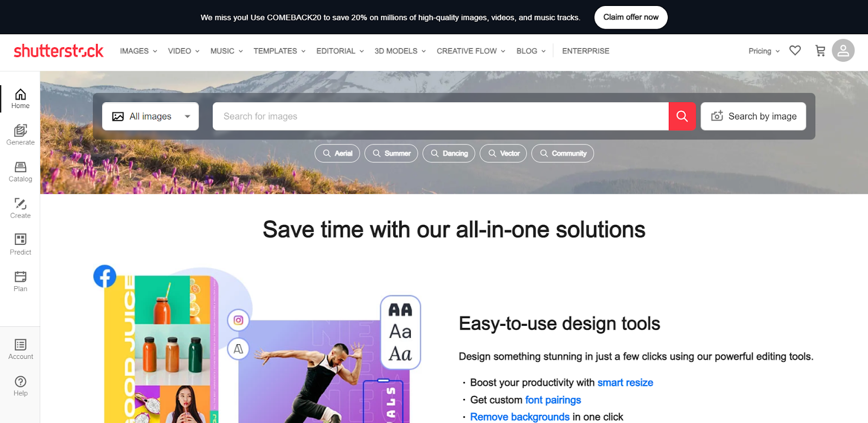Open the user profile avatar
The width and height of the screenshot is (868, 423).
(843, 50)
